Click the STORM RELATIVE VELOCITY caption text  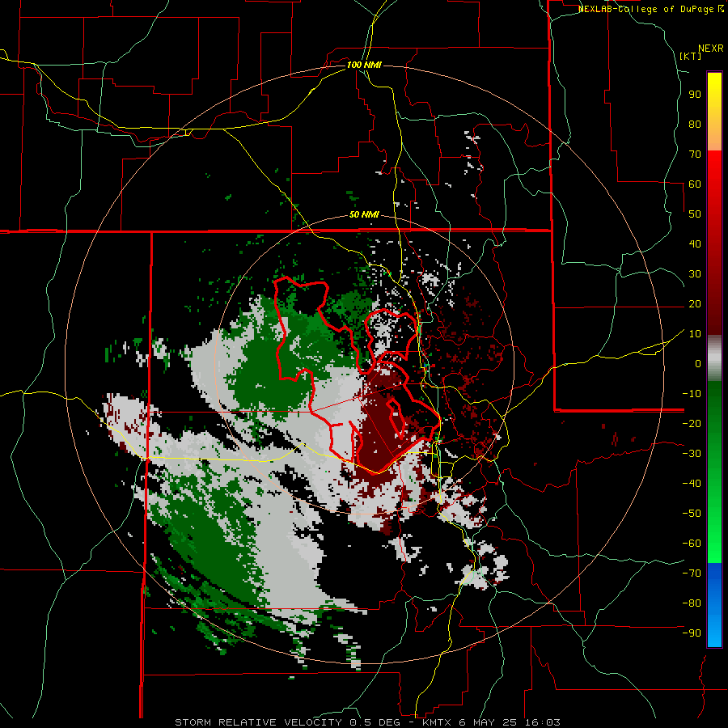click(258, 722)
